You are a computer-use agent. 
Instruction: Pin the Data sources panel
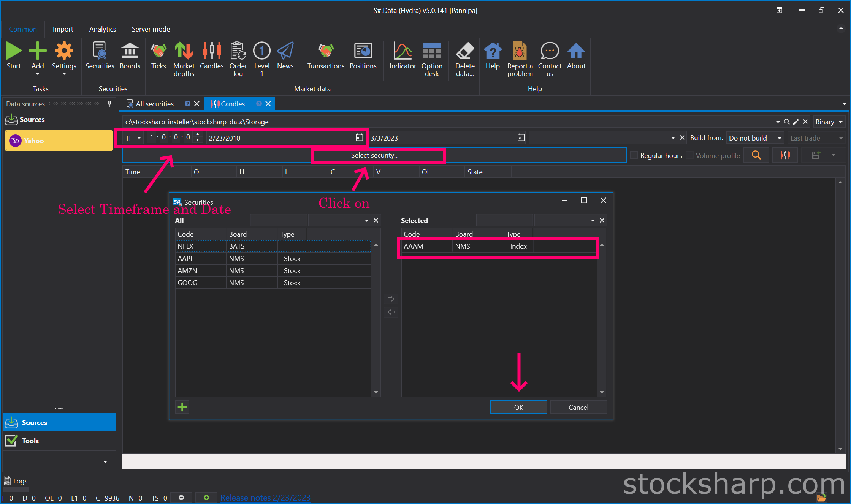coord(109,104)
